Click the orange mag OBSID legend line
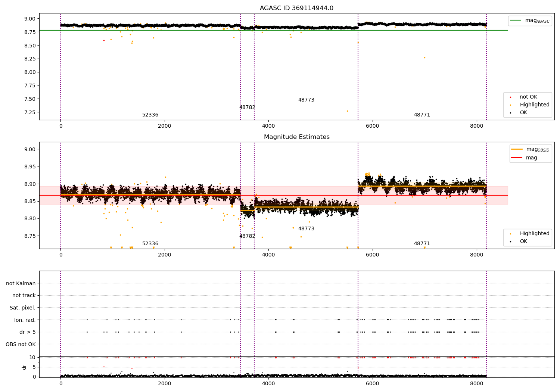 517,149
